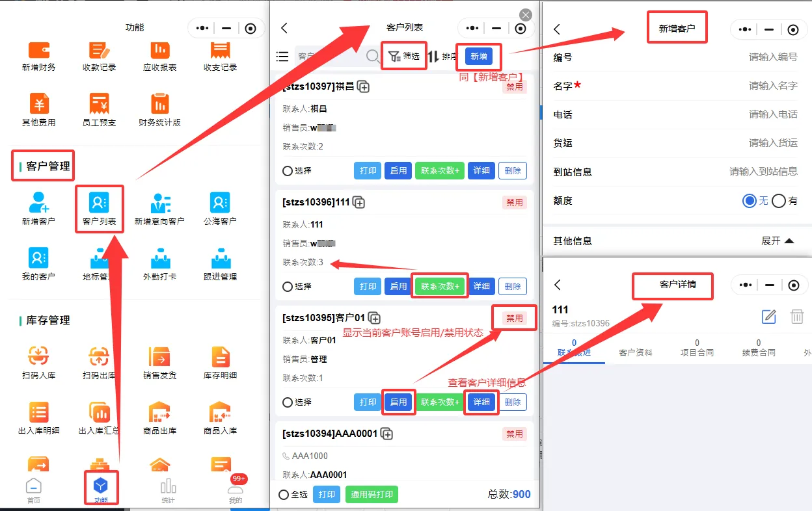Screen dimensions: 812x511
Task: Select the 有 radio option for 额度
Action: [779, 201]
